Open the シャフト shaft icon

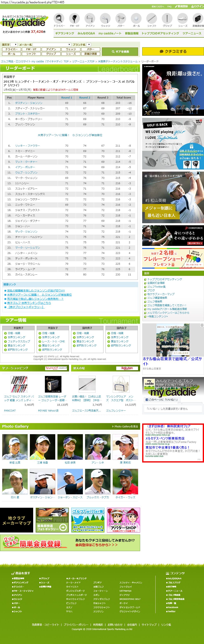point(152,20)
